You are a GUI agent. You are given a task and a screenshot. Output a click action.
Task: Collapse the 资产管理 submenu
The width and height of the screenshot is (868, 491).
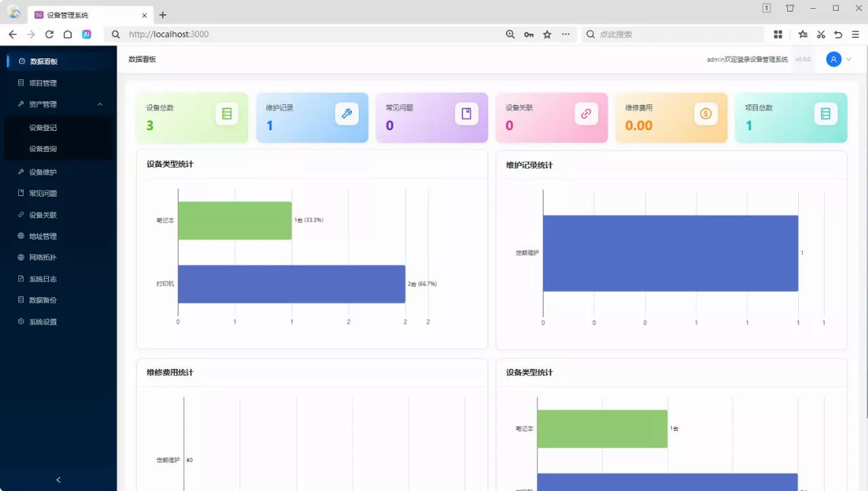pos(100,104)
